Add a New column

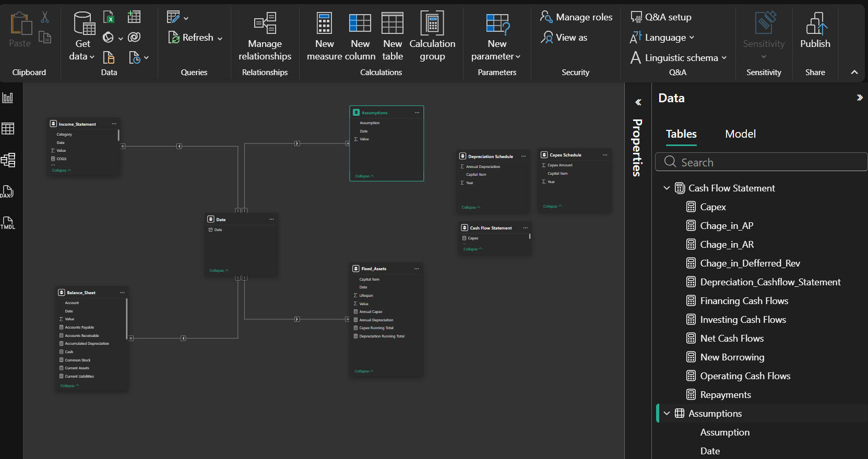pos(360,37)
